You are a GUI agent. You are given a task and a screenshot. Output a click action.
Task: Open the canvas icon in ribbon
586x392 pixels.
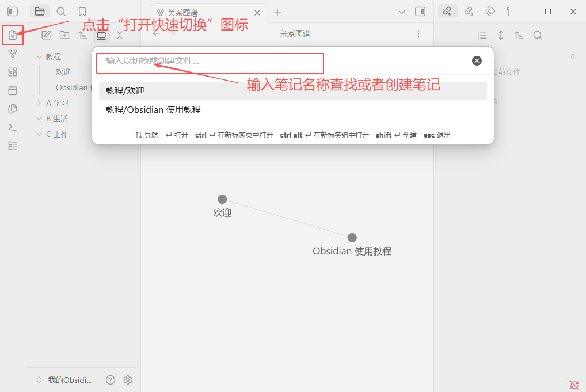click(13, 72)
